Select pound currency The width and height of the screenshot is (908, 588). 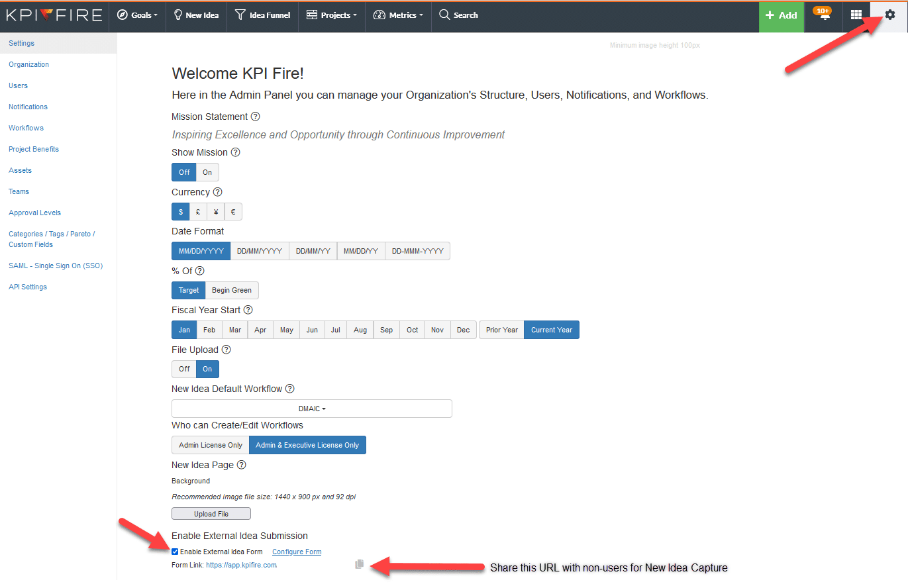click(x=198, y=212)
